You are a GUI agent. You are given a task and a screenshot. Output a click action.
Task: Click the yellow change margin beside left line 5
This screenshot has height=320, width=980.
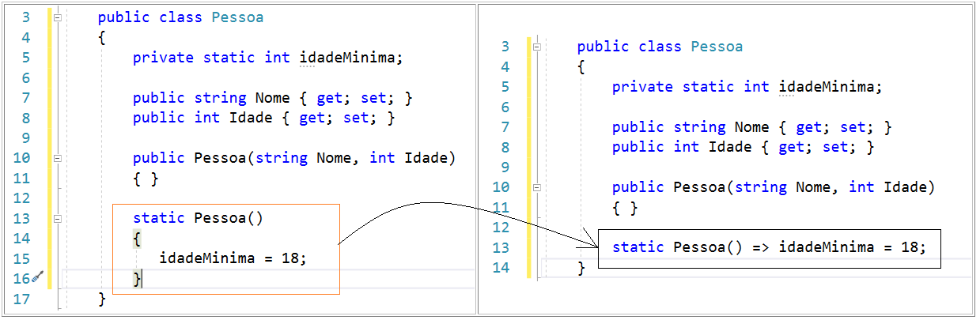click(x=49, y=57)
